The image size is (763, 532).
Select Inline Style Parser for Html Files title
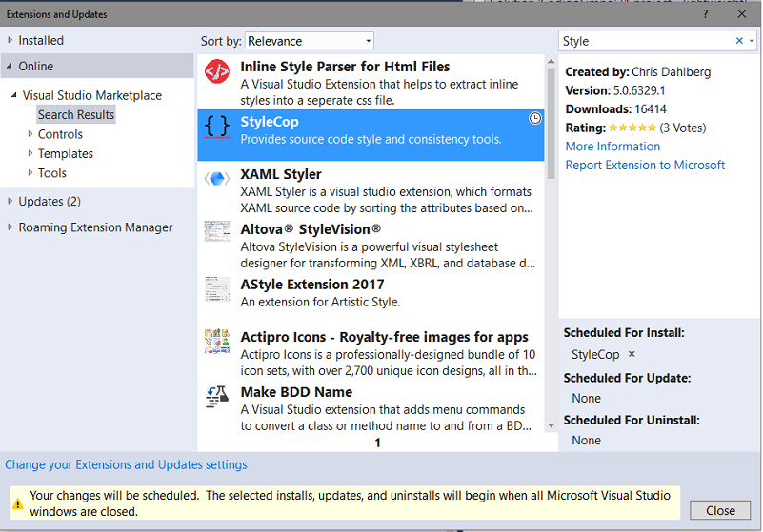click(345, 66)
